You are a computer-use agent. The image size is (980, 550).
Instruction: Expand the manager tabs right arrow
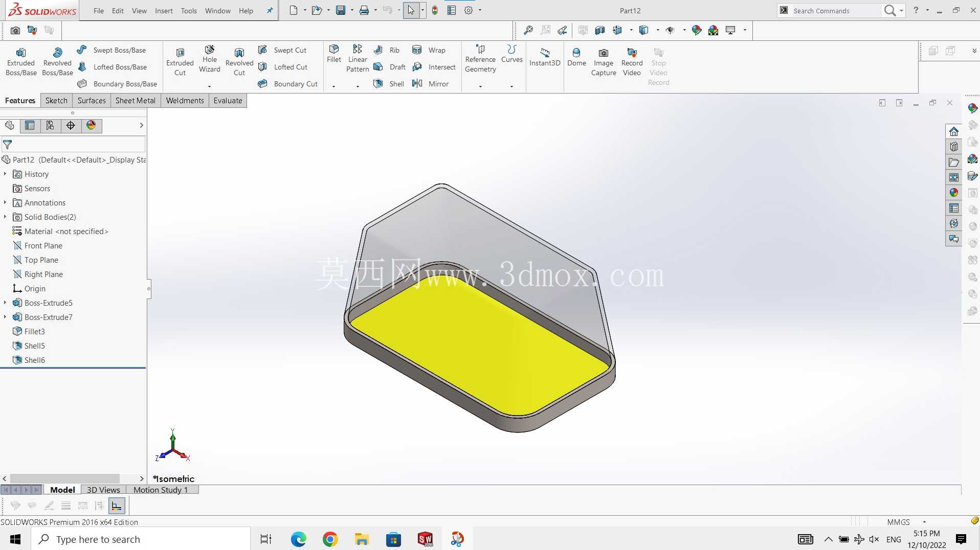click(x=141, y=125)
